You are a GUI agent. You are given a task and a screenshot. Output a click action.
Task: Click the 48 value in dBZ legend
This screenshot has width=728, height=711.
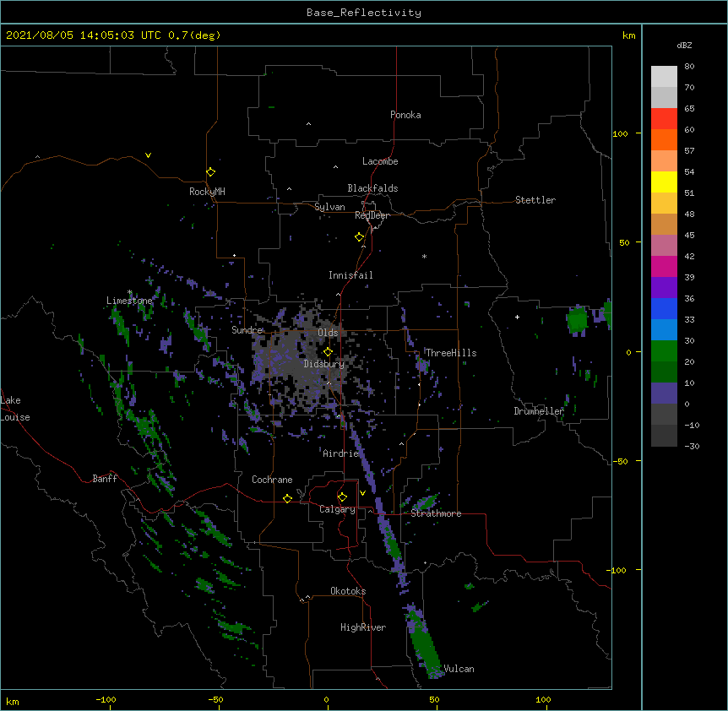coord(689,214)
